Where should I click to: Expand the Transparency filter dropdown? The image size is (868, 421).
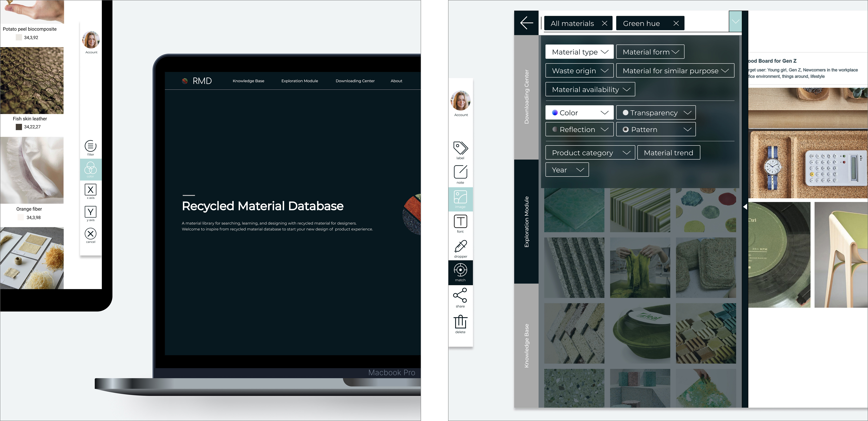655,112
